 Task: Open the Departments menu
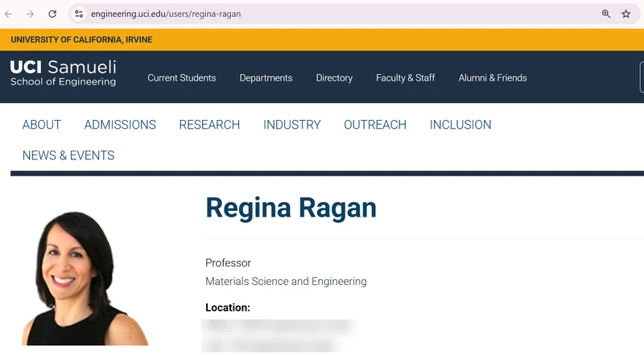tap(266, 77)
